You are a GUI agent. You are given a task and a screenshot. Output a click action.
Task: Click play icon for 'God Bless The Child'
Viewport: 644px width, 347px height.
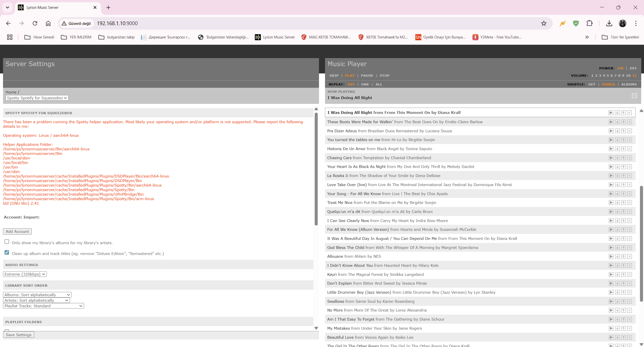pyautogui.click(x=611, y=247)
